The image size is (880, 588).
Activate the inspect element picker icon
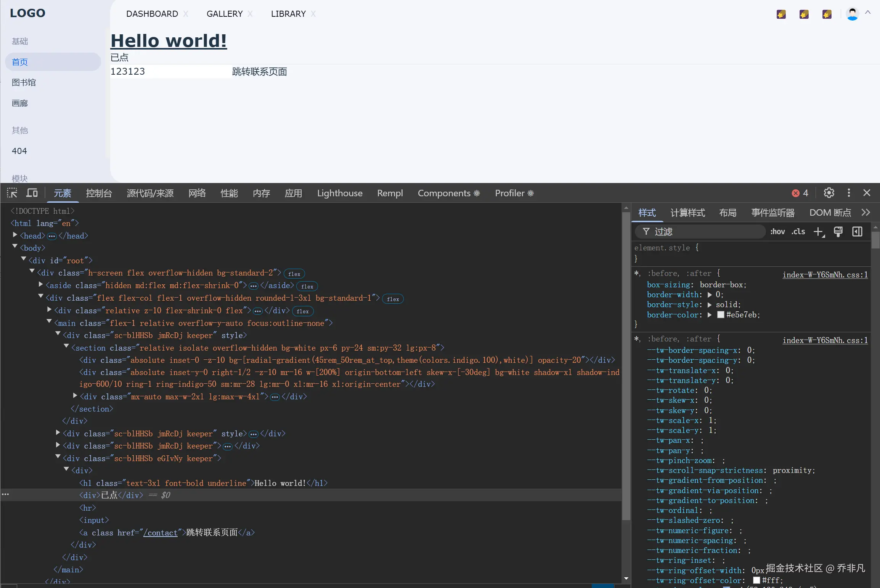(x=12, y=193)
